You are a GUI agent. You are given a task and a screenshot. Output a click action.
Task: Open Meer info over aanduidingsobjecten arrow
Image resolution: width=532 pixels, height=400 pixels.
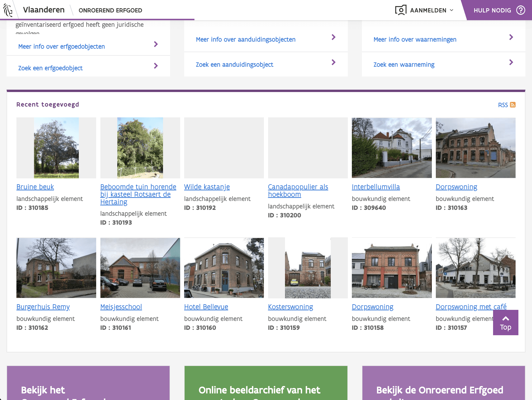[x=333, y=37]
